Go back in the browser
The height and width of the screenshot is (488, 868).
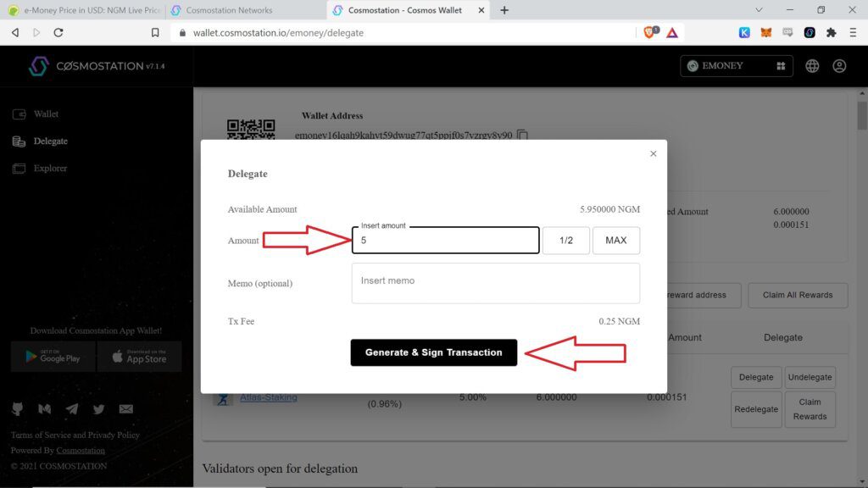15,33
